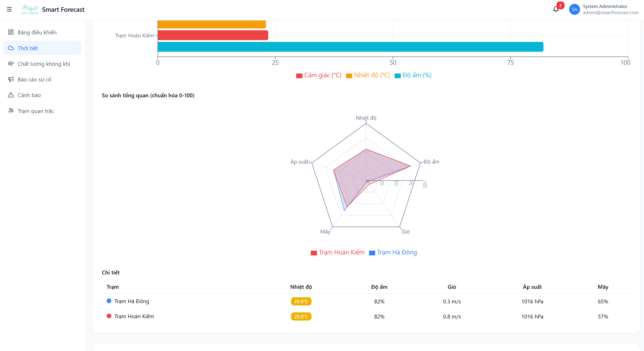Viewport: 644px width, 351px height.
Task: Toggle Trạm Hoàn Kiếm radar legend
Action: pyautogui.click(x=338, y=252)
